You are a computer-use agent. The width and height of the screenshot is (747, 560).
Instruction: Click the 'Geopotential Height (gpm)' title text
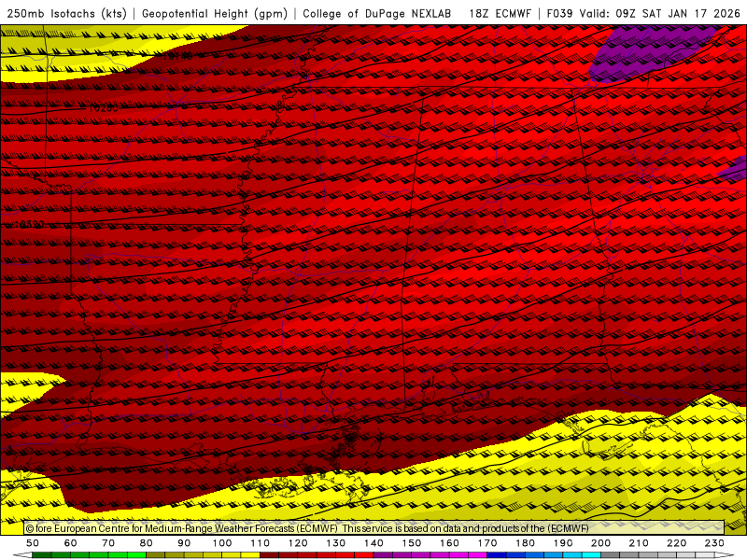pos(215,14)
